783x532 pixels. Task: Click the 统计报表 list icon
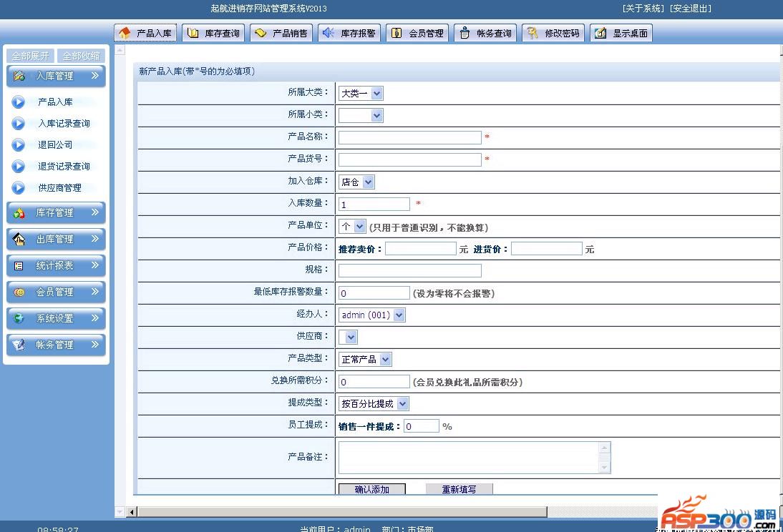click(19, 266)
